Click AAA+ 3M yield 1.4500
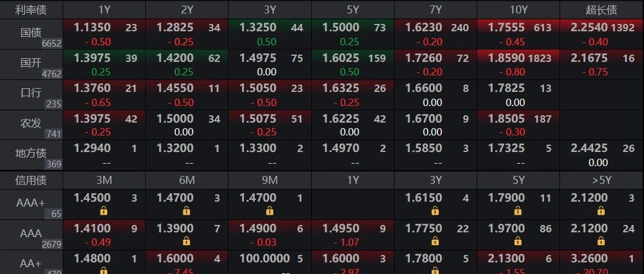 click(92, 197)
